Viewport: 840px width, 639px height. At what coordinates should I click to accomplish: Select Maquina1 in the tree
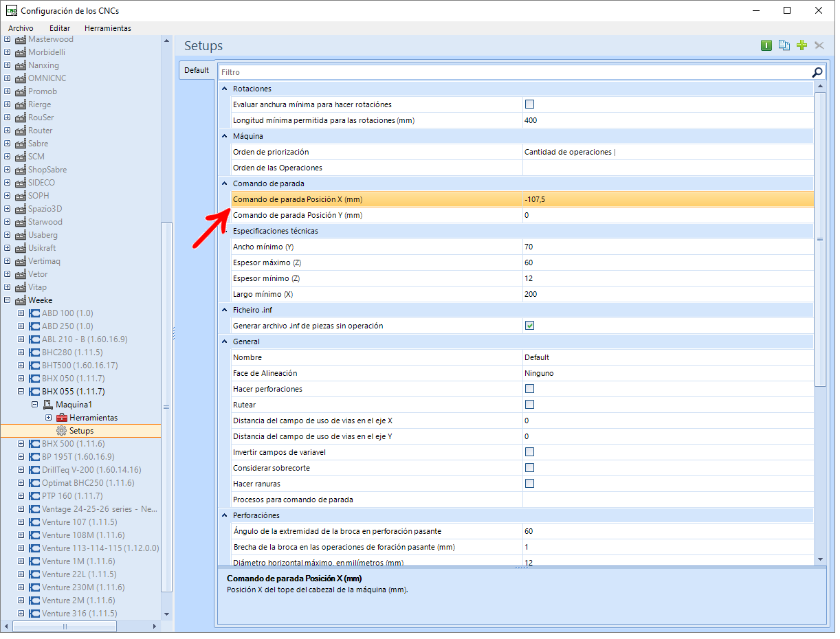pos(74,405)
